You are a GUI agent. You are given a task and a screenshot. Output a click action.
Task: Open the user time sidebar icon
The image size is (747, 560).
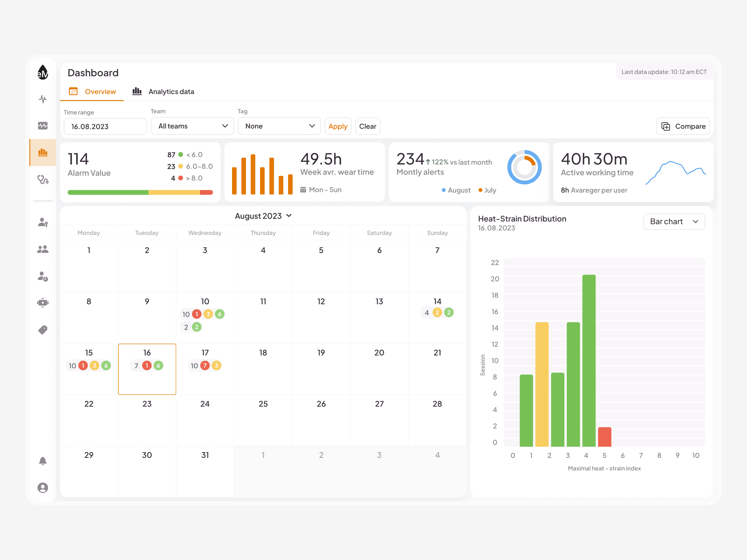point(42,276)
